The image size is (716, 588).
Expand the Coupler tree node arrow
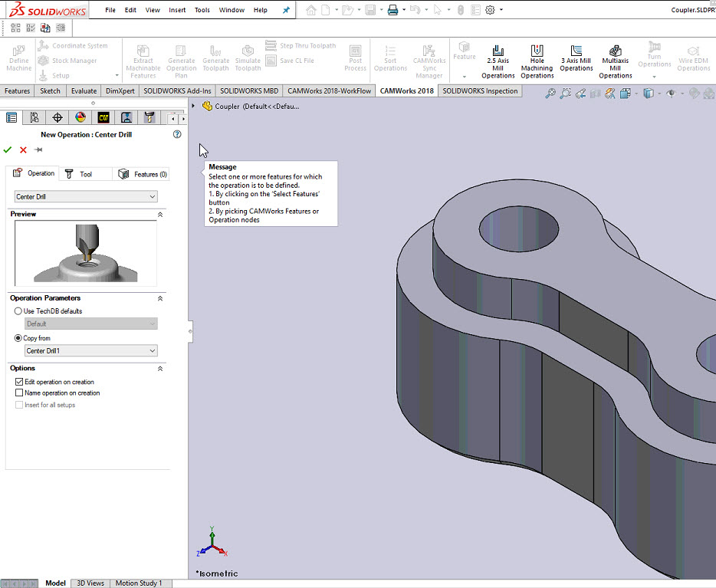(193, 106)
